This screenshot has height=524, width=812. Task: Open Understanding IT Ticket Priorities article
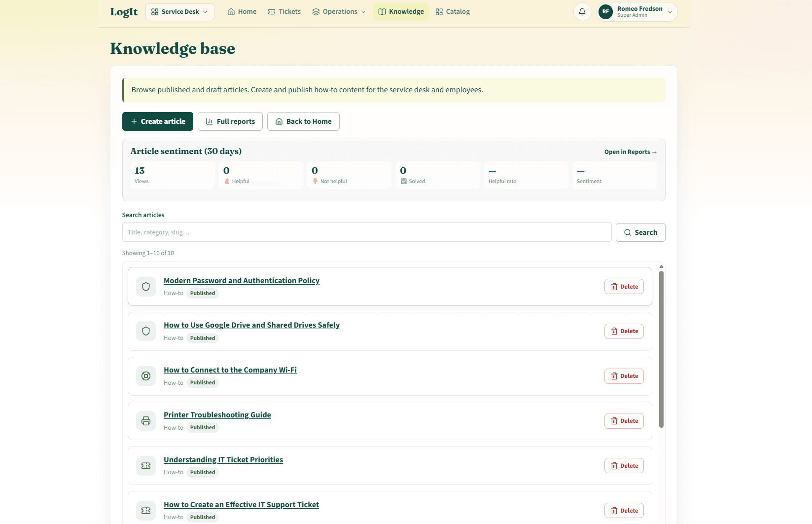point(223,460)
